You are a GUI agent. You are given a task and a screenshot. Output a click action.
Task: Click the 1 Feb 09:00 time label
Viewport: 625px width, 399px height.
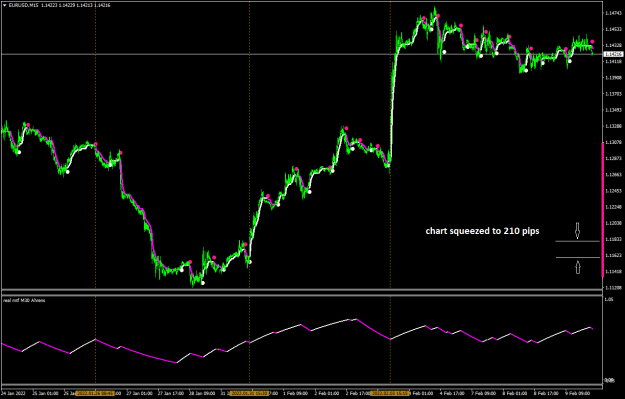click(295, 393)
